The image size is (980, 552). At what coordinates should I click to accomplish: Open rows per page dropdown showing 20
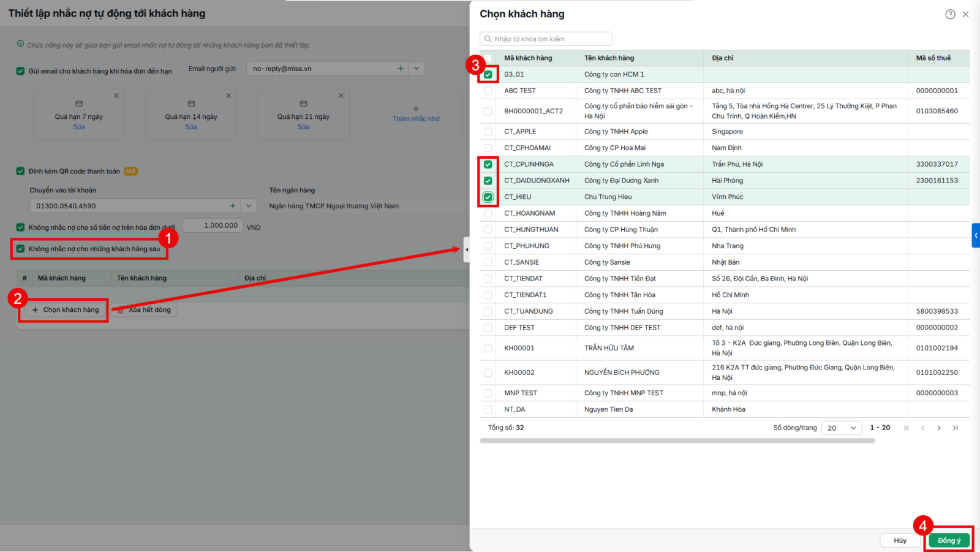pos(842,428)
